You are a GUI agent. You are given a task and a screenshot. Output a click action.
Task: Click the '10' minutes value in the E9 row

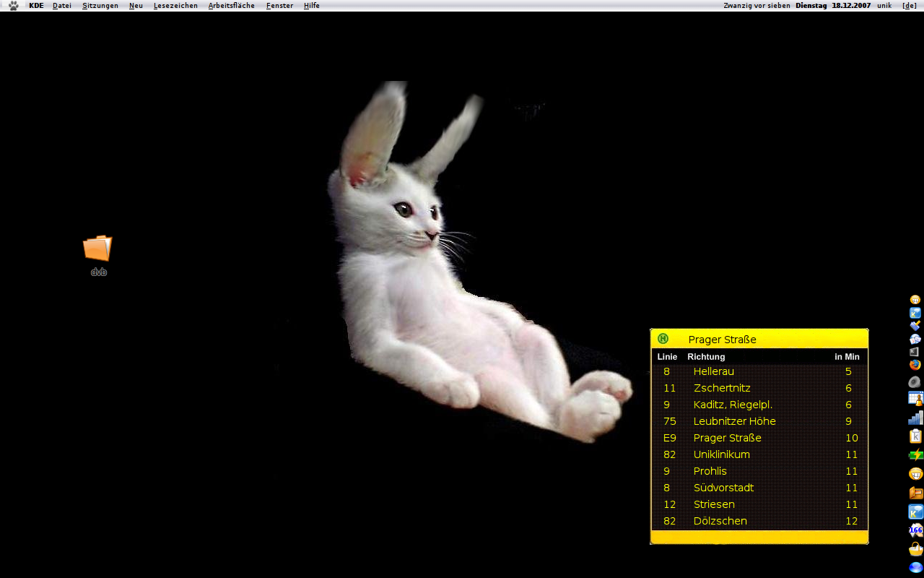point(852,438)
